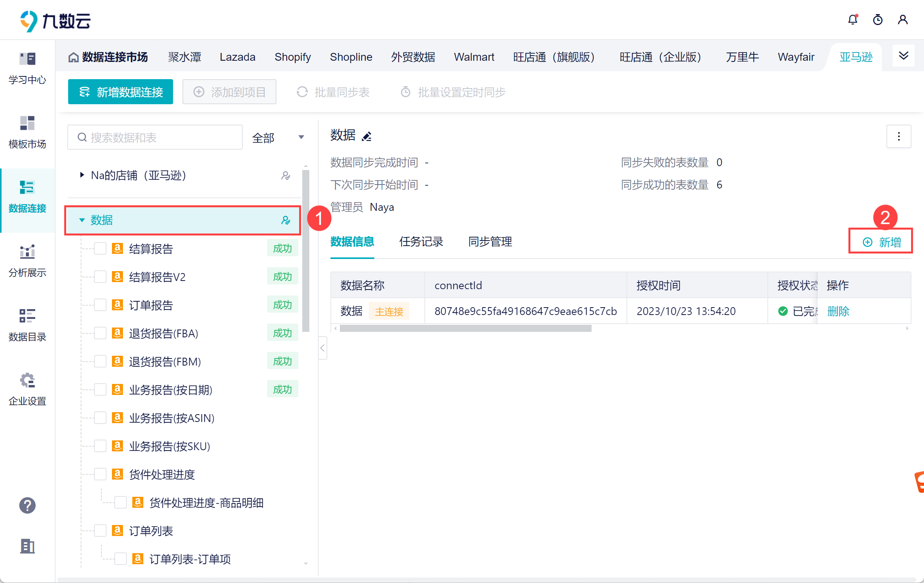
Task: Expand the Na的店铺（亚马逊）tree node
Action: [x=82, y=175]
